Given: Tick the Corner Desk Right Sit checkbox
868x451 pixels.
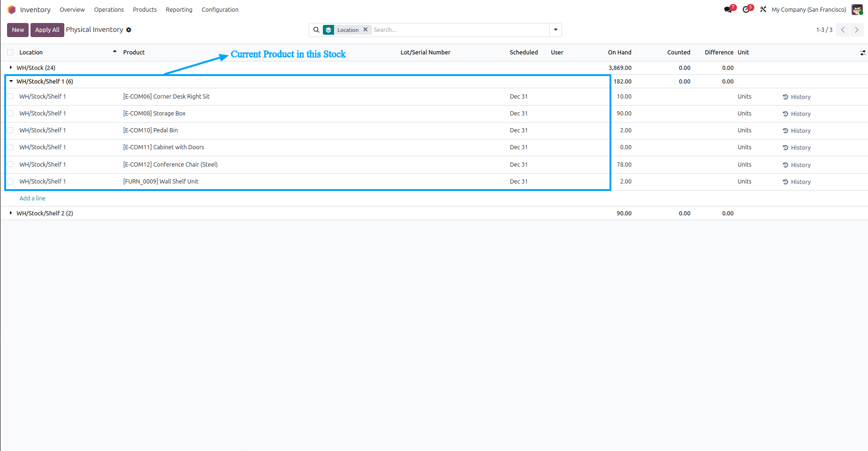Looking at the screenshot, I should (x=10, y=97).
